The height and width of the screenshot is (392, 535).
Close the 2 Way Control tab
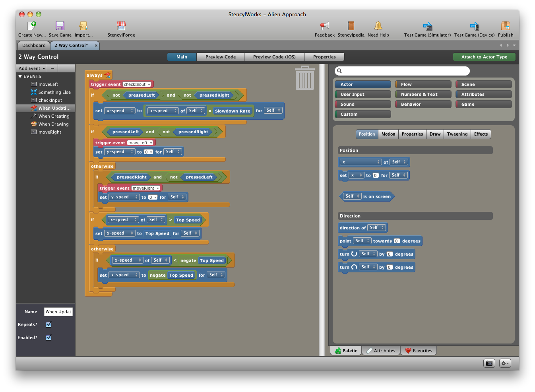(x=96, y=45)
